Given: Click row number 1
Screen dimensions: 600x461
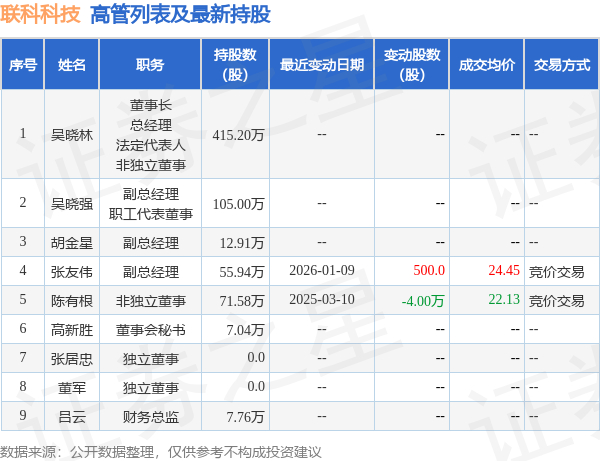Looking at the screenshot, I should tap(23, 133).
